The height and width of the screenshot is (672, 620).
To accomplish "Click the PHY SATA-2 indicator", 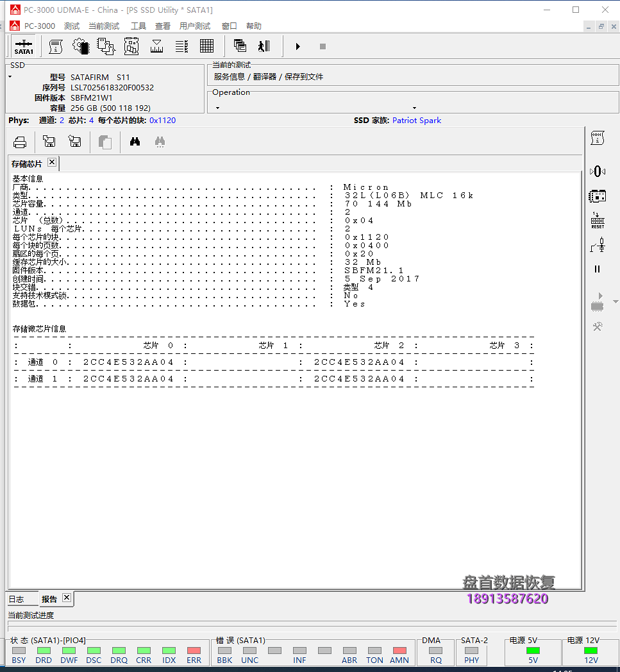I will 471,651.
